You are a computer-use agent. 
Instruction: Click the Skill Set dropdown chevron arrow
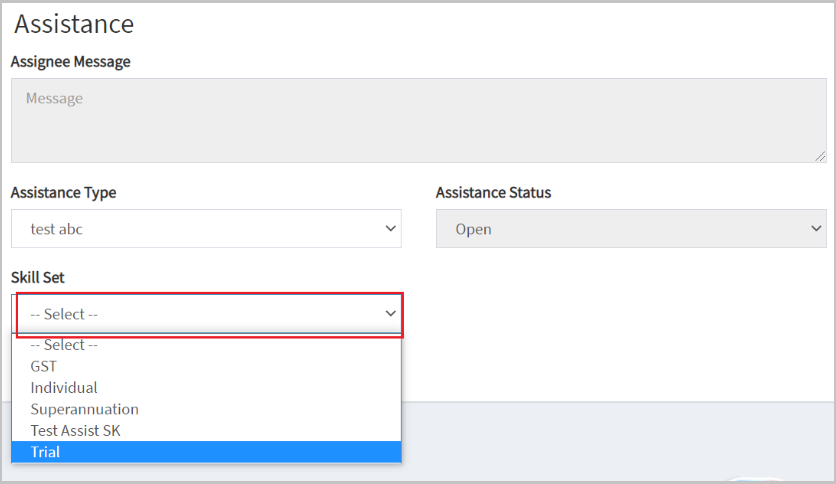tap(390, 313)
